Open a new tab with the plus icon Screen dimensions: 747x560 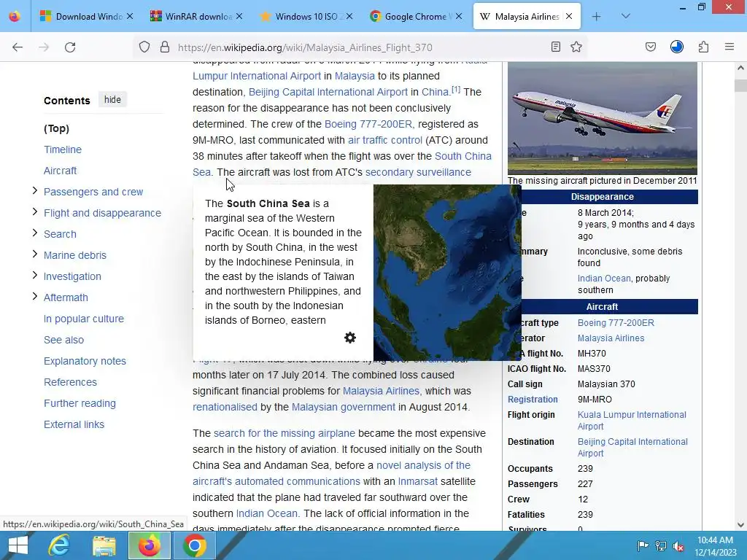tap(597, 17)
